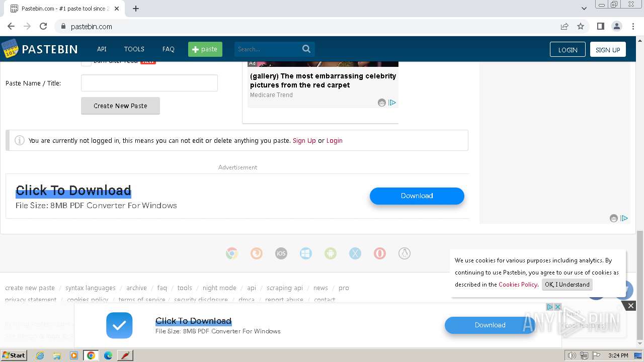Bookmark this tab with star icon
The height and width of the screenshot is (362, 644).
click(x=581, y=26)
